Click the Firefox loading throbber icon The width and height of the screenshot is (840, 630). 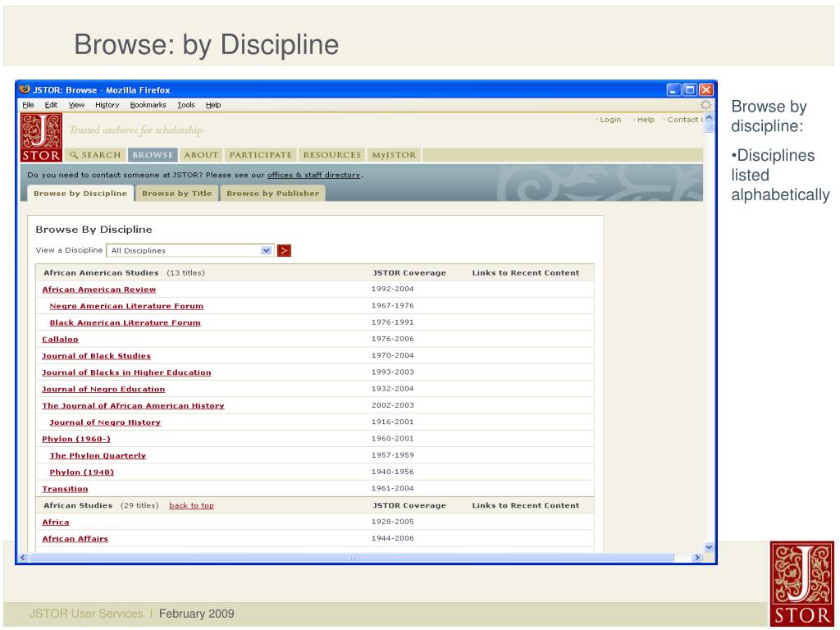pos(705,105)
